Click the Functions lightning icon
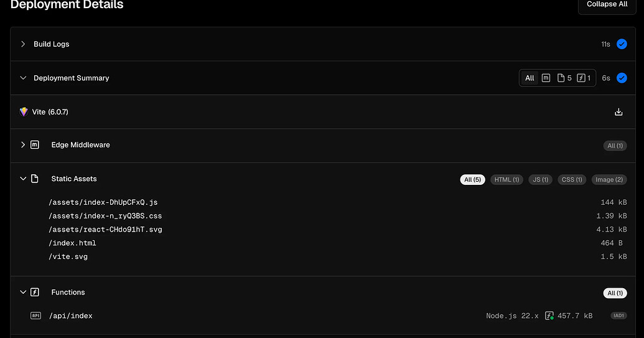 [35, 292]
